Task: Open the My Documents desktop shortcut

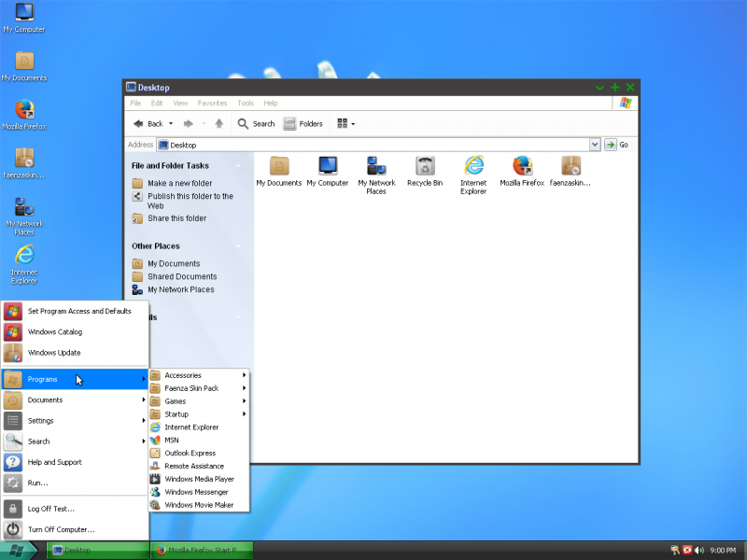Action: (24, 66)
